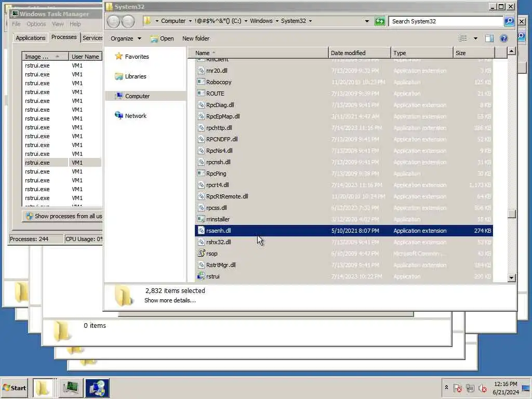Open the Organize dropdown menu
The width and height of the screenshot is (532, 399).
(x=126, y=38)
